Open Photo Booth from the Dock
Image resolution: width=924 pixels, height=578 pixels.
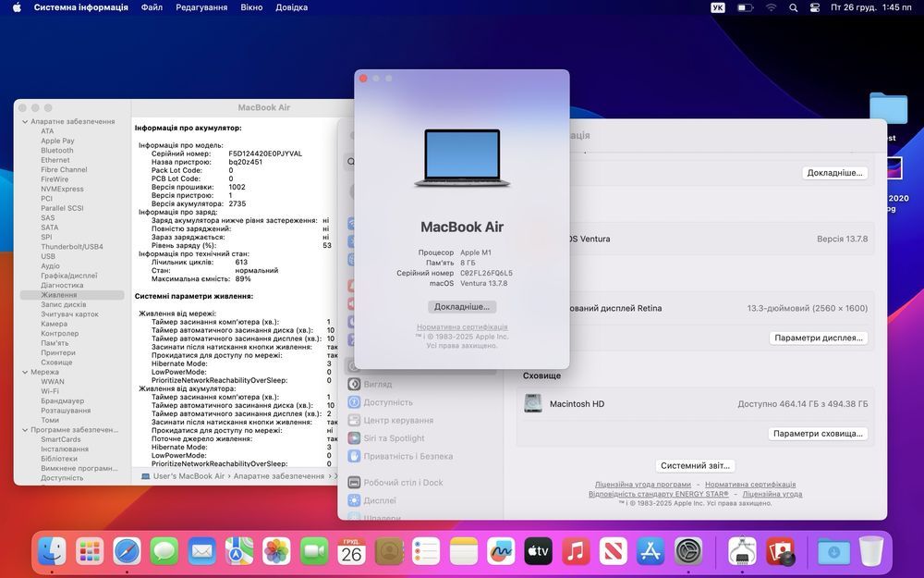780,551
